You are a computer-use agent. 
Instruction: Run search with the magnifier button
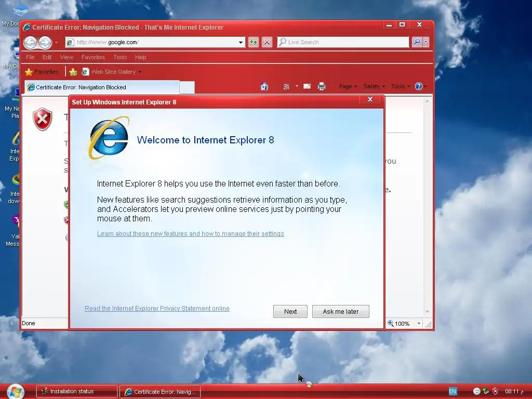point(417,42)
